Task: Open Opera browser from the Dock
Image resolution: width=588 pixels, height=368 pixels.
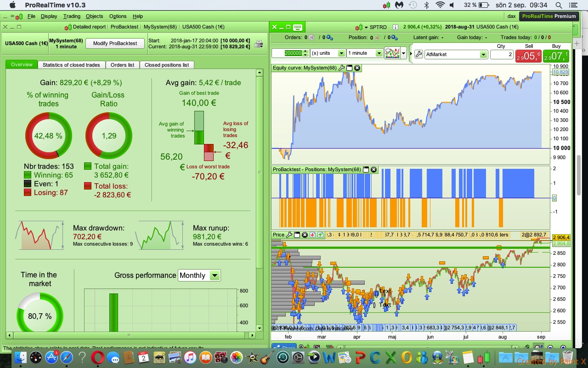Action: (97, 357)
